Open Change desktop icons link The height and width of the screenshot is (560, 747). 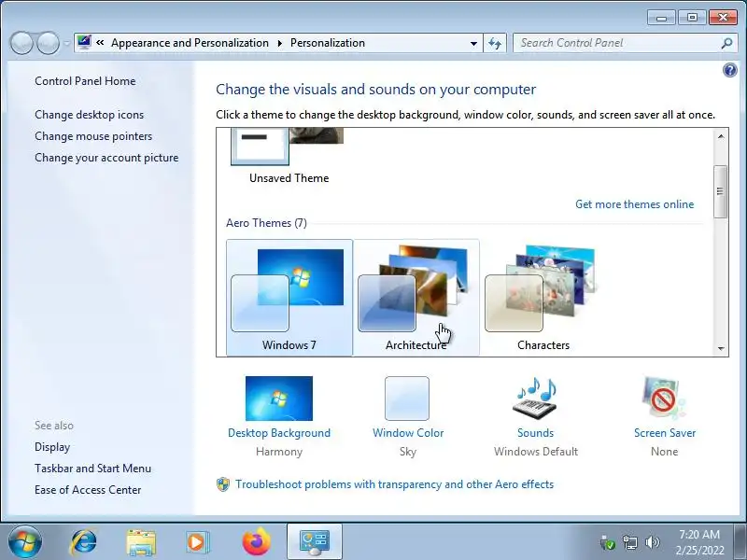tap(89, 115)
